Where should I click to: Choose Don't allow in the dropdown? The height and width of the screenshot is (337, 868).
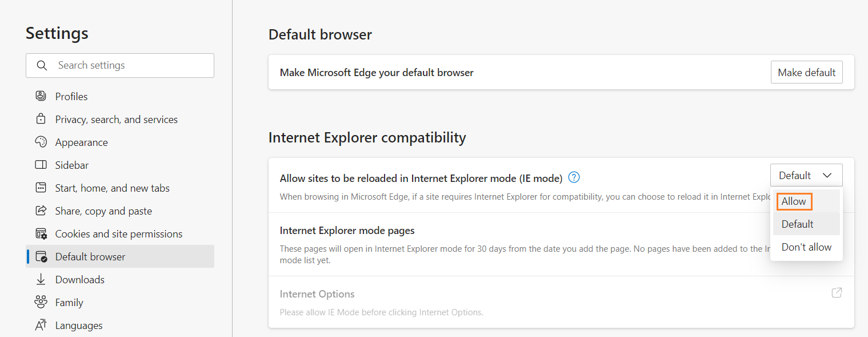[806, 247]
